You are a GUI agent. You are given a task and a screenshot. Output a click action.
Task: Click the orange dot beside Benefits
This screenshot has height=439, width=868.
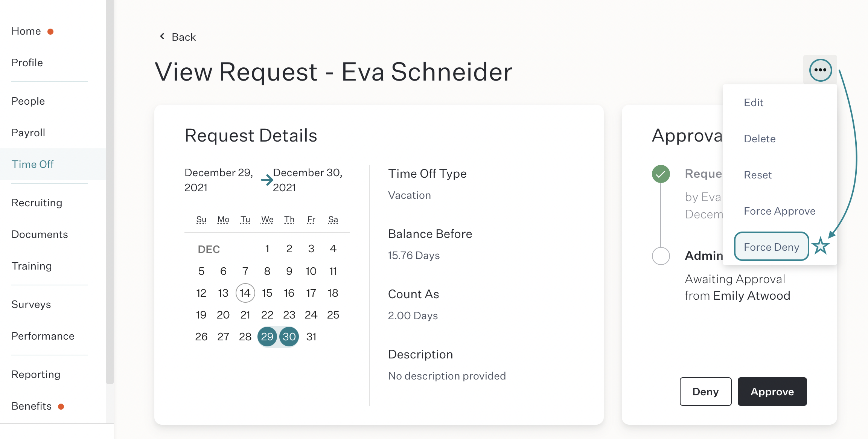click(61, 407)
